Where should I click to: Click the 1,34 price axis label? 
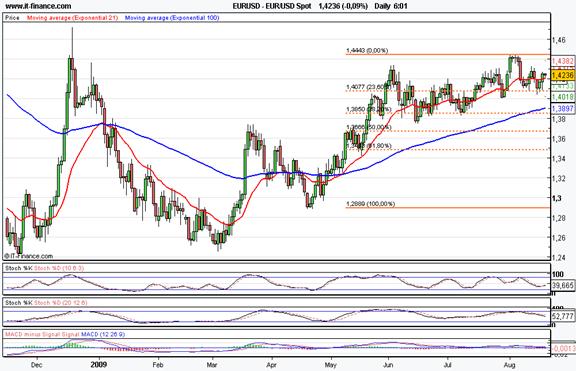pos(559,159)
